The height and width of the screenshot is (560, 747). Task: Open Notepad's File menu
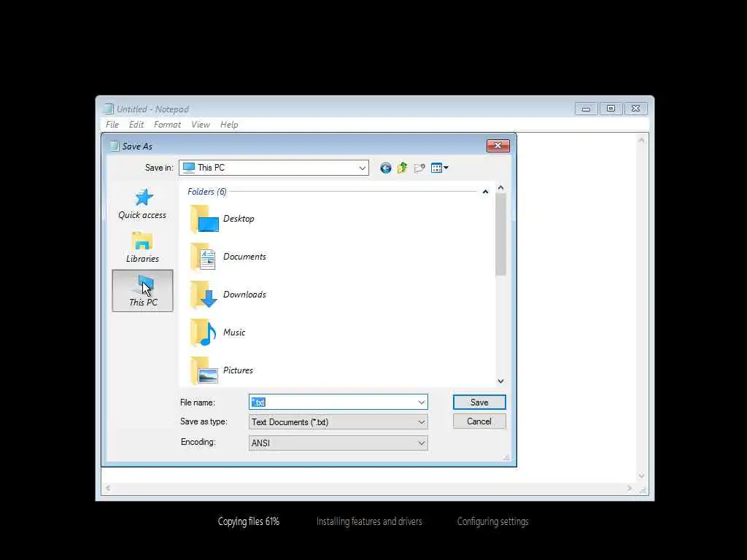pos(112,125)
